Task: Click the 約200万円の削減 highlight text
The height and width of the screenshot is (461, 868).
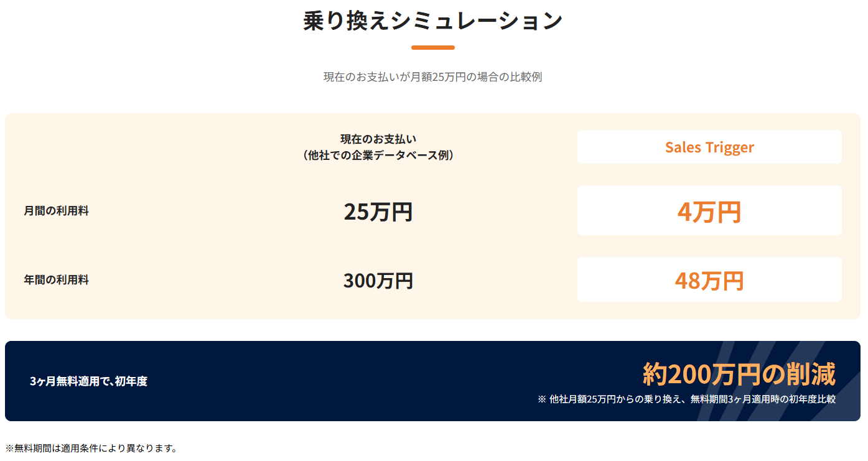Action: click(x=739, y=374)
